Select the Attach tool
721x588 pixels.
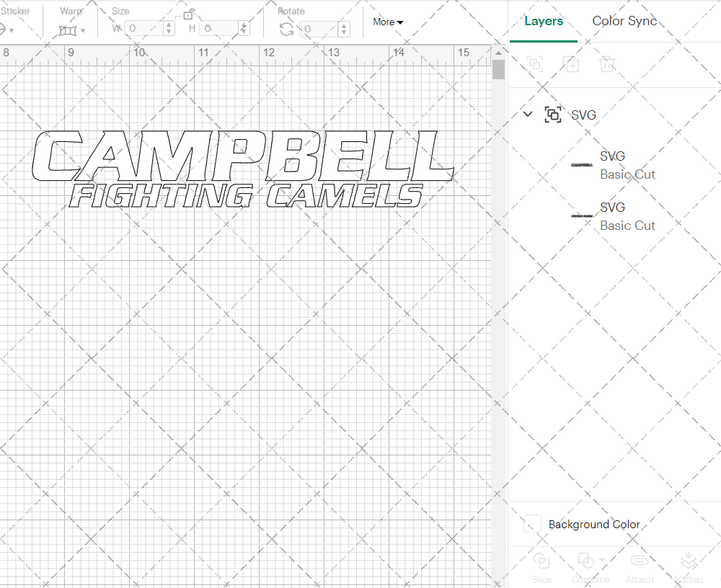pyautogui.click(x=640, y=561)
